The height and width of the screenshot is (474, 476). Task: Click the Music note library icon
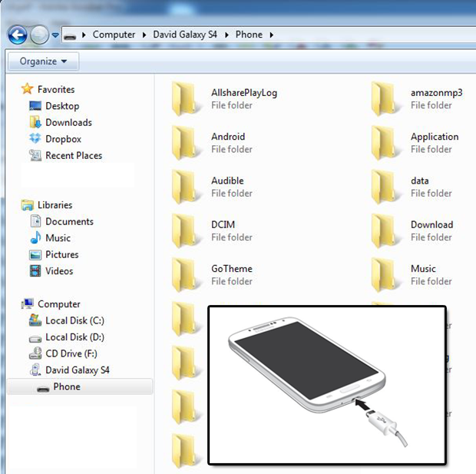[35, 237]
